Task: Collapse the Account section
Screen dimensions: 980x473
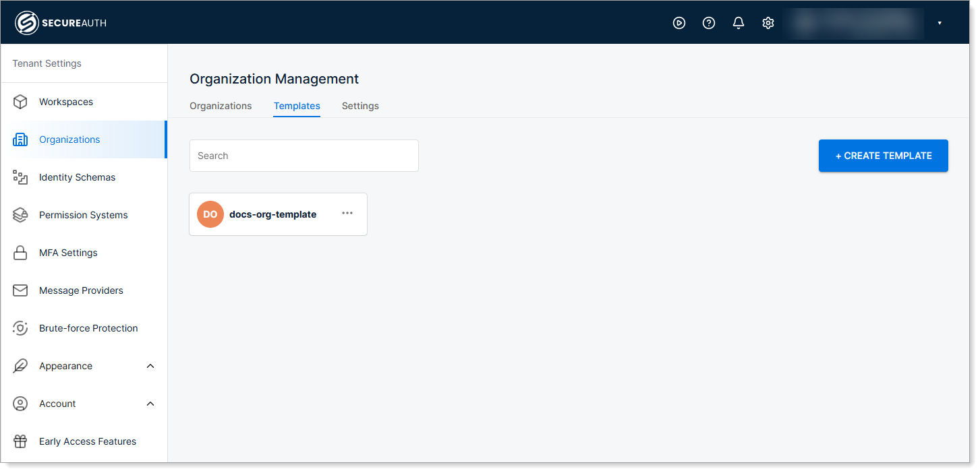Action: [150, 404]
